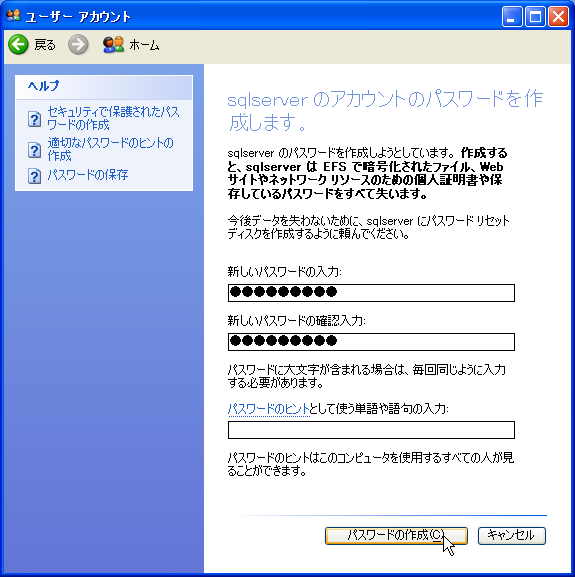Click the 大文字 capitalization note text
The width and height of the screenshot is (575, 577).
pyautogui.click(x=366, y=376)
